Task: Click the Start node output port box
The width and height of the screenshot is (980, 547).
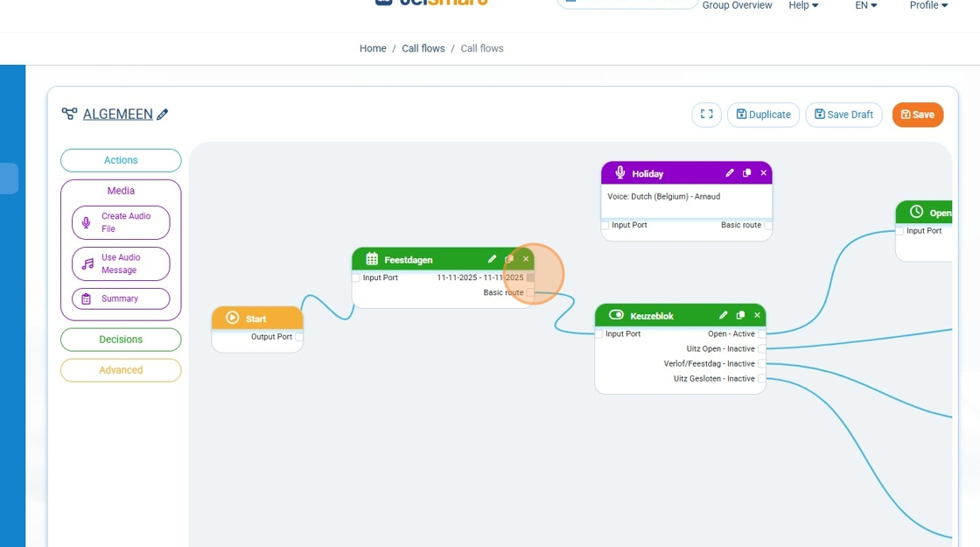Action: coord(299,337)
